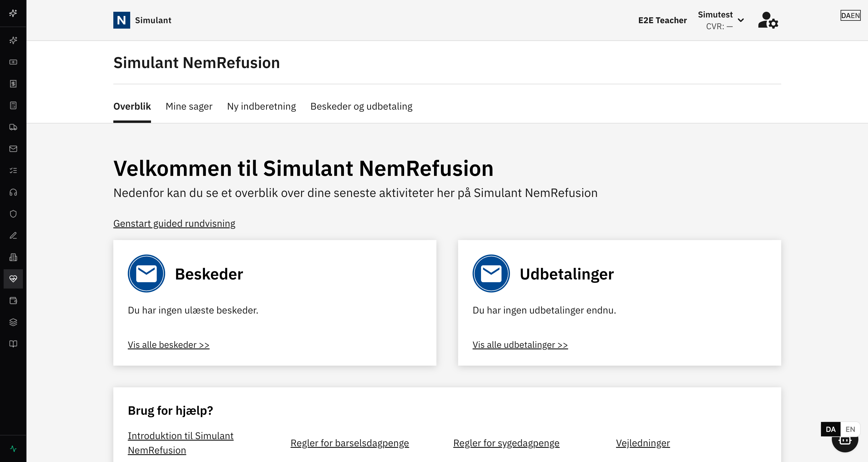Click the sparkle logo atop the sidebar
The width and height of the screenshot is (868, 462).
tap(13, 13)
